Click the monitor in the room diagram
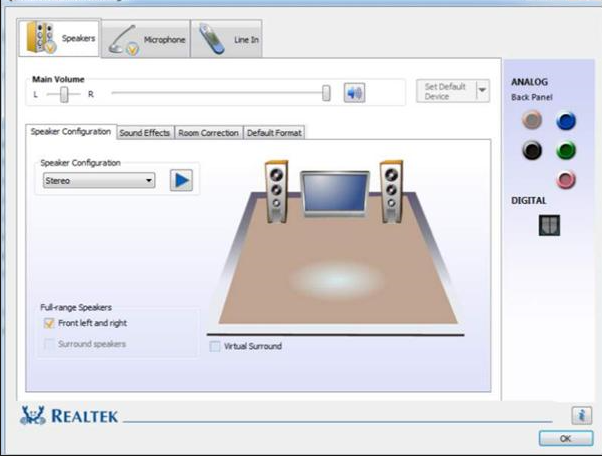 (335, 194)
